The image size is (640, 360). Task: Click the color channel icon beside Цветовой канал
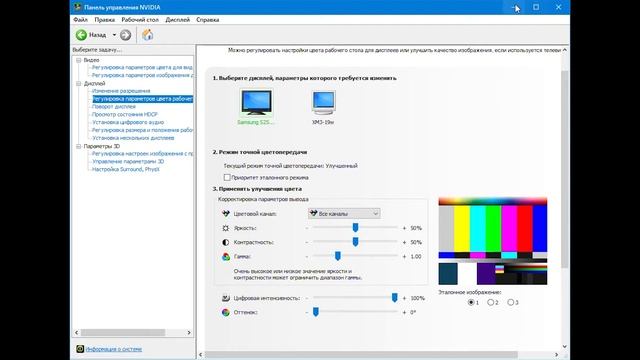coord(226,213)
